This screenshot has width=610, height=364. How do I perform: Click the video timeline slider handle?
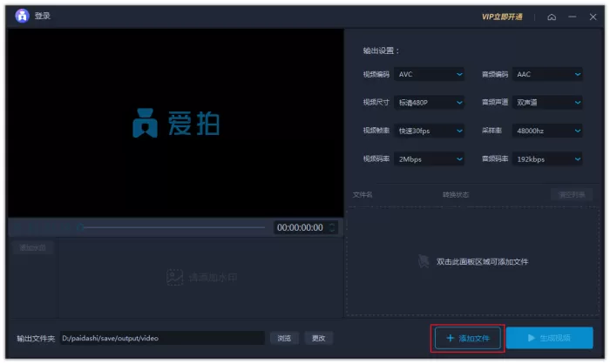[x=80, y=227]
